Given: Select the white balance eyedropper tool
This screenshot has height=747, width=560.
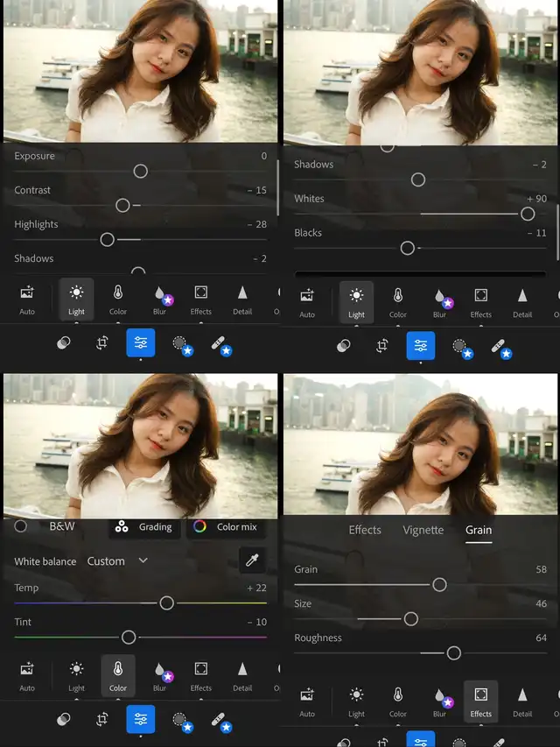Looking at the screenshot, I should [252, 560].
